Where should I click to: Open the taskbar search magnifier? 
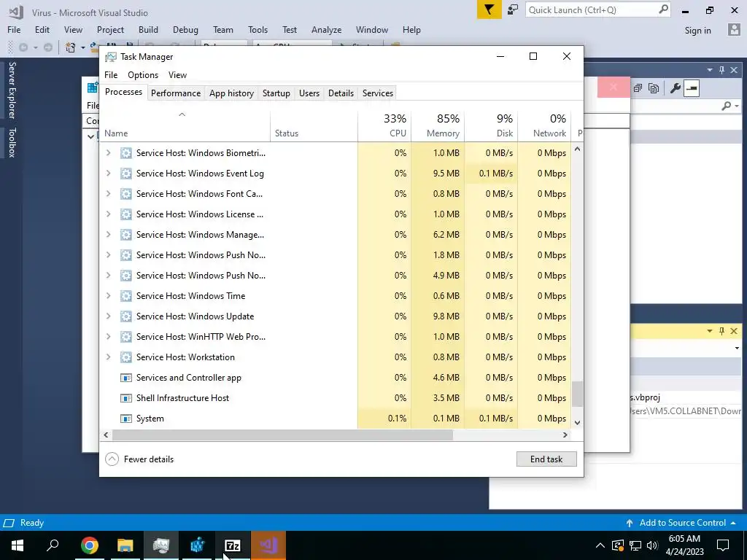tap(53, 545)
